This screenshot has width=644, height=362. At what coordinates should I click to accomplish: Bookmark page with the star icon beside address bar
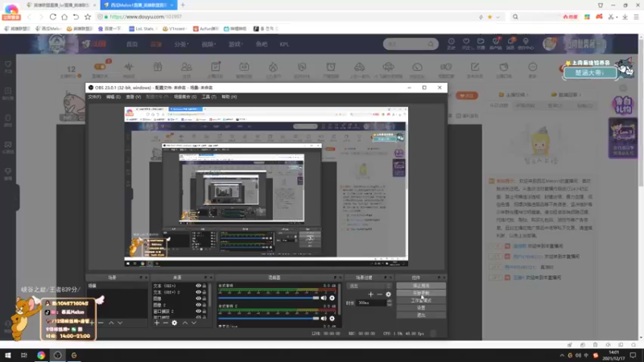tap(88, 17)
